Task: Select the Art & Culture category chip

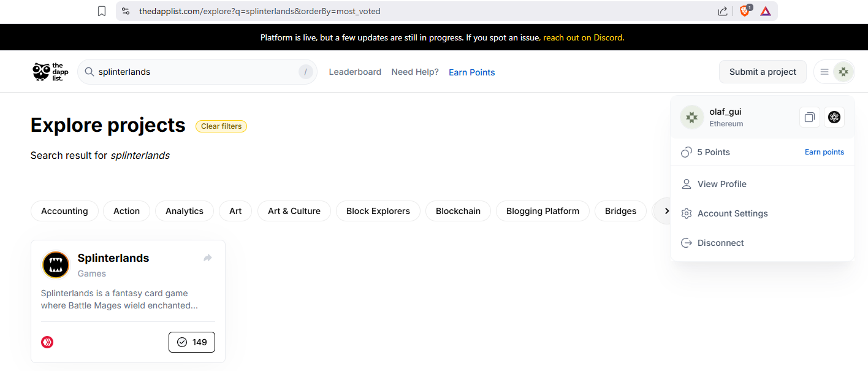Action: click(x=294, y=211)
